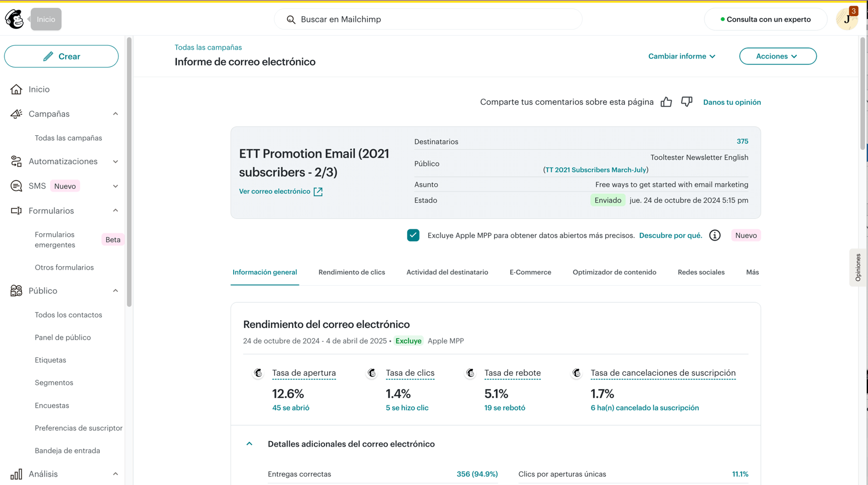This screenshot has height=485, width=868.
Task: Open Encuestas in sidebar
Action: (52, 405)
